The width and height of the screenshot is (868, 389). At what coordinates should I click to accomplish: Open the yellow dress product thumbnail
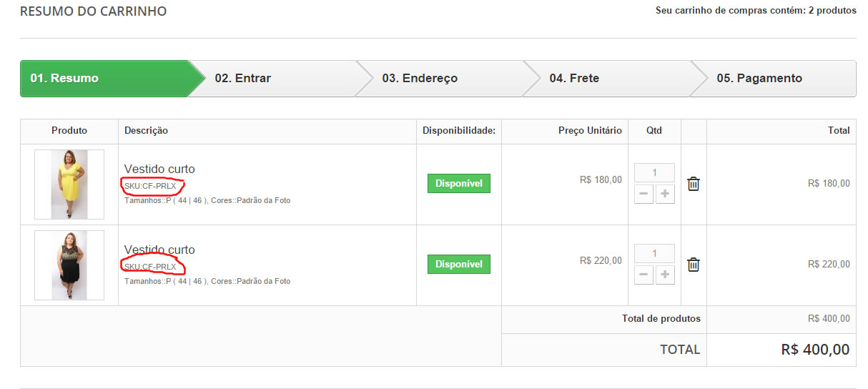[69, 184]
